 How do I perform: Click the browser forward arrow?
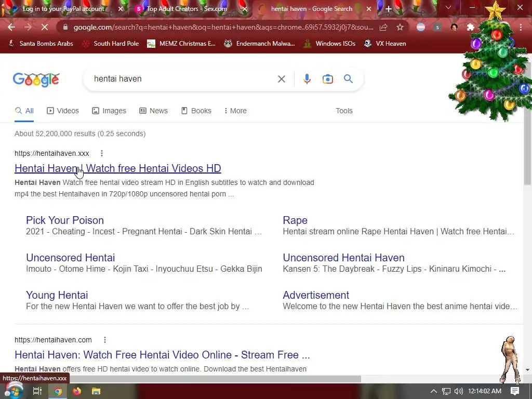tap(28, 27)
